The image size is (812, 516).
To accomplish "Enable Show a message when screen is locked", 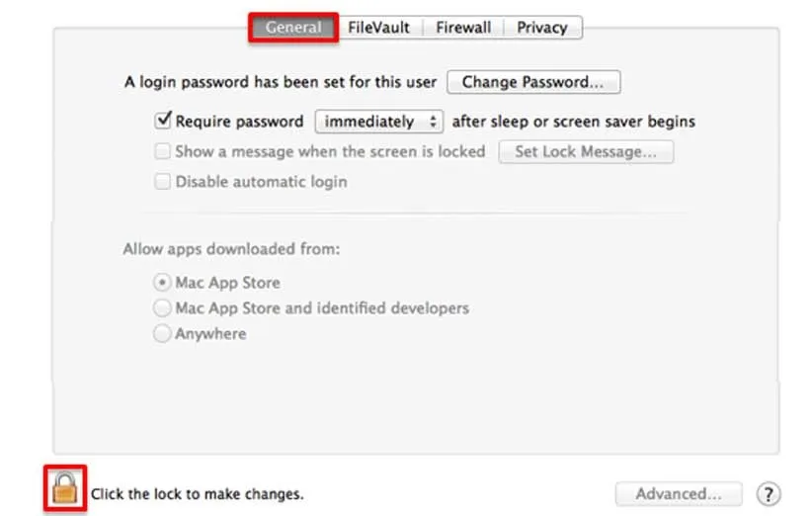I will (164, 152).
